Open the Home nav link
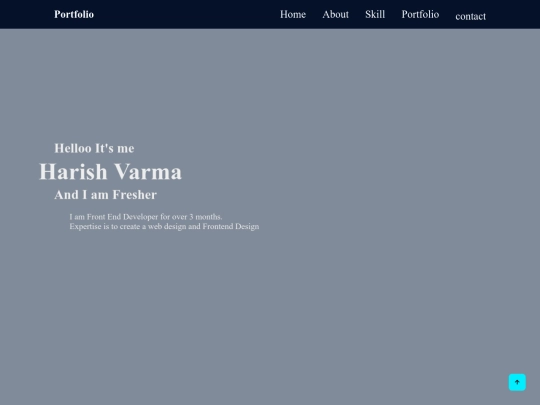 (293, 14)
